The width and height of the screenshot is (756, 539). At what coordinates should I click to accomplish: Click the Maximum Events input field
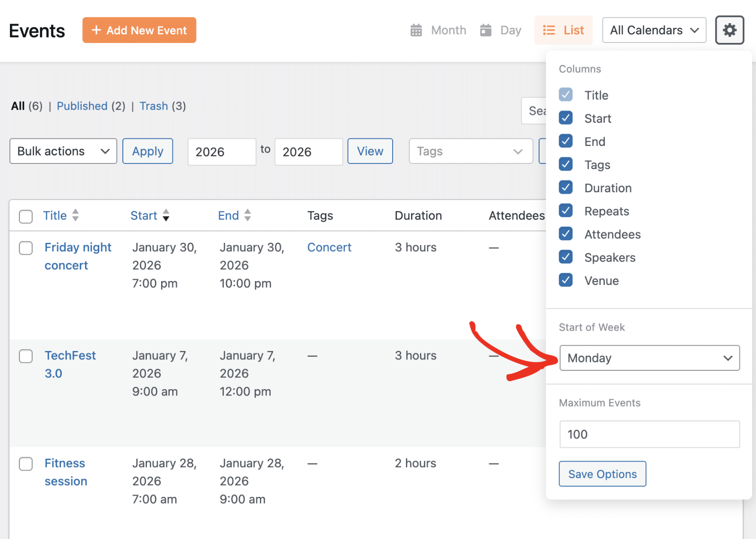(x=649, y=434)
